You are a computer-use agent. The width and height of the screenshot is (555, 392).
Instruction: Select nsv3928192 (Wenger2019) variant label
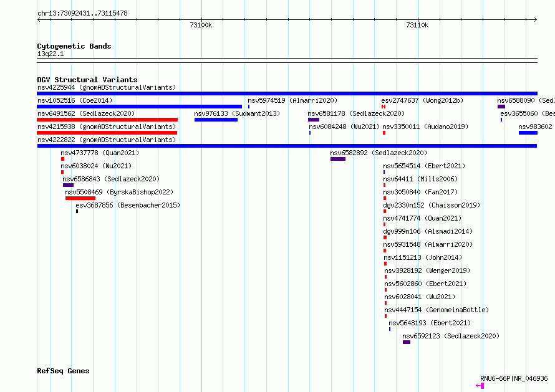[x=427, y=270]
